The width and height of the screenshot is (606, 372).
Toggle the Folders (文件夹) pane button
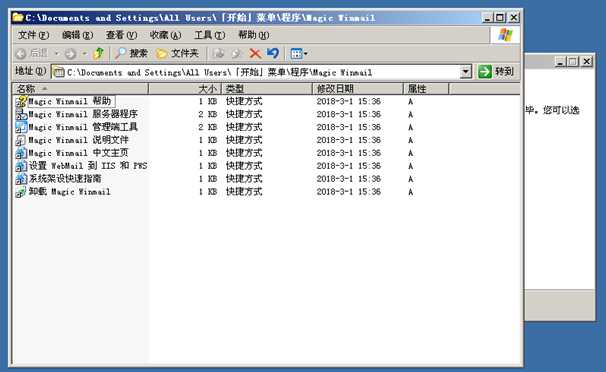coord(177,53)
